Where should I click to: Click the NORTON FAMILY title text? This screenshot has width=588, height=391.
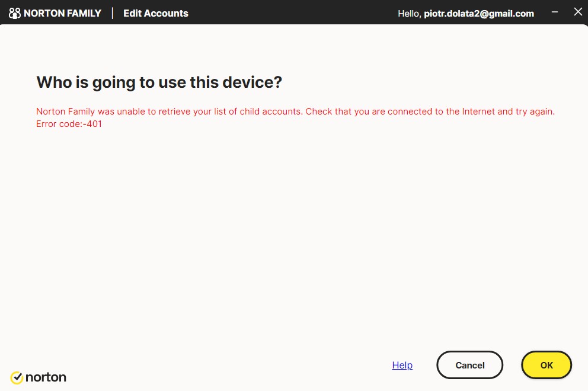pos(62,13)
